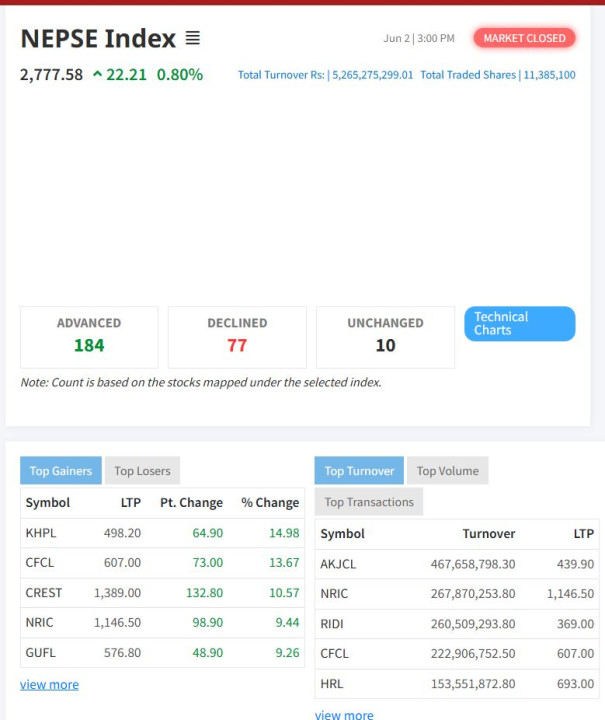Select AKJCL in the Top Turnover table
605x720 pixels.
tap(338, 564)
